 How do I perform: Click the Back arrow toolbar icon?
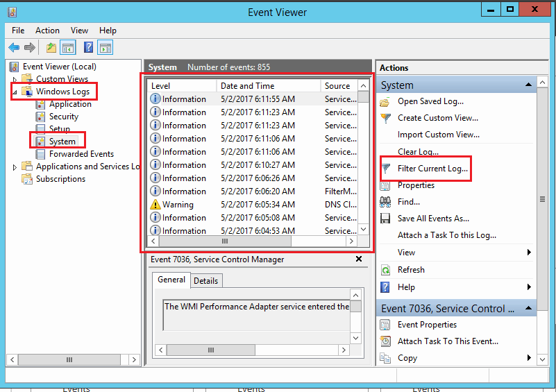tap(14, 47)
